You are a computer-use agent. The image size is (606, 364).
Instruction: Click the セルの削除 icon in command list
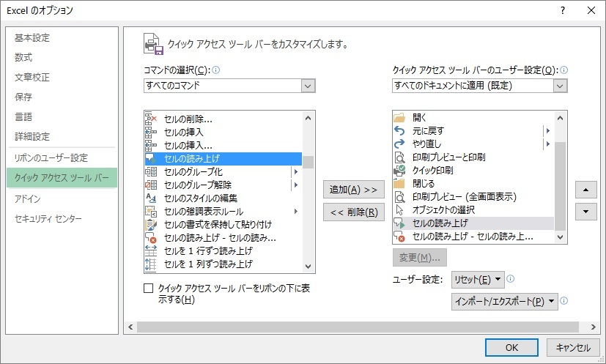pyautogui.click(x=151, y=119)
